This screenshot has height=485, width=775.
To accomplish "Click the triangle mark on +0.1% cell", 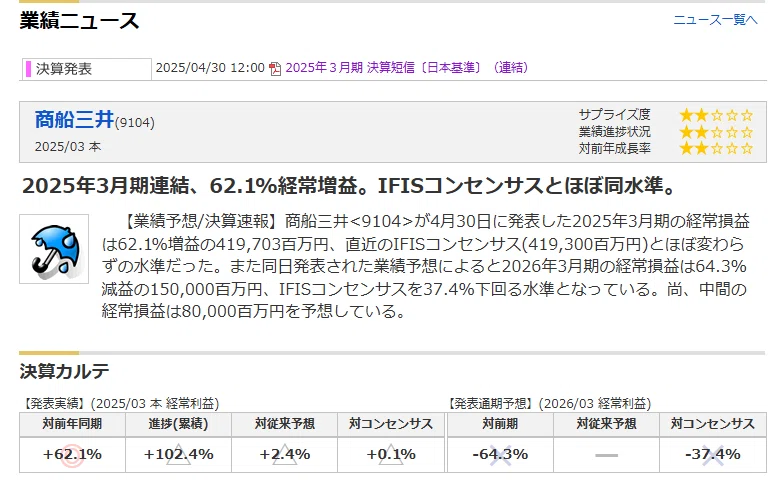I will pyautogui.click(x=390, y=454).
